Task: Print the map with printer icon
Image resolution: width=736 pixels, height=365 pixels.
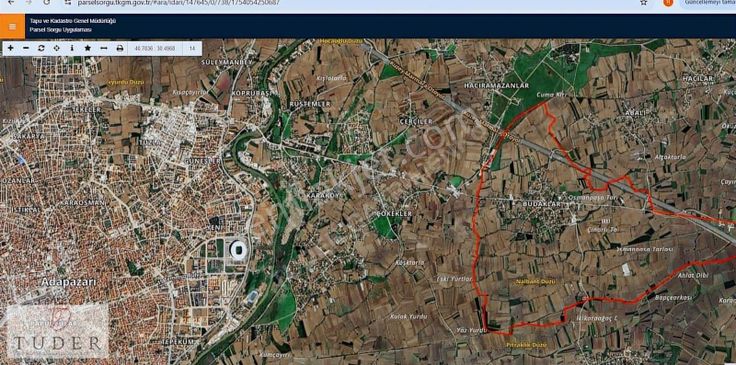Action: (120, 48)
